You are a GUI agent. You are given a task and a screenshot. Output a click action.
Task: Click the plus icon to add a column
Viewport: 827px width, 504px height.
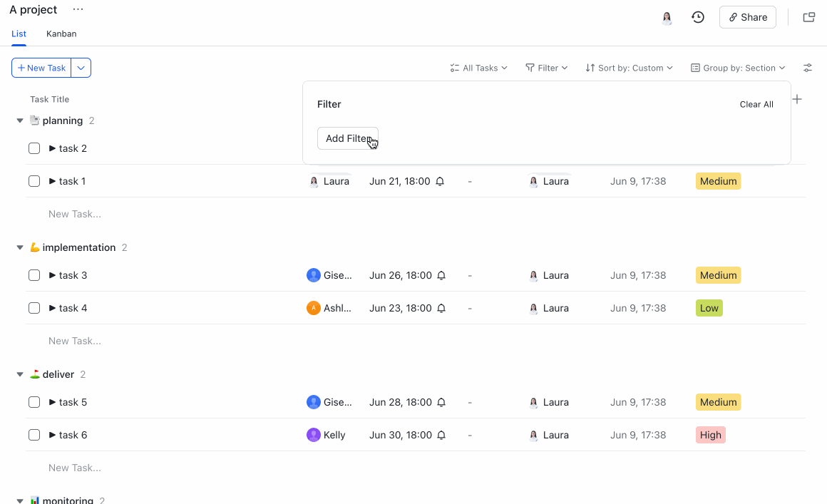pyautogui.click(x=797, y=99)
